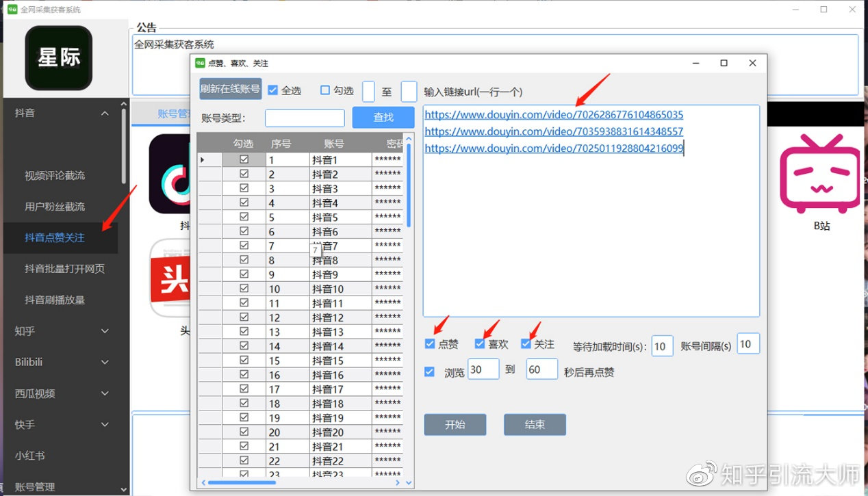Viewport: 868px width, 496px height.
Task: Uncheck the 点赞 checkbox
Action: point(430,344)
